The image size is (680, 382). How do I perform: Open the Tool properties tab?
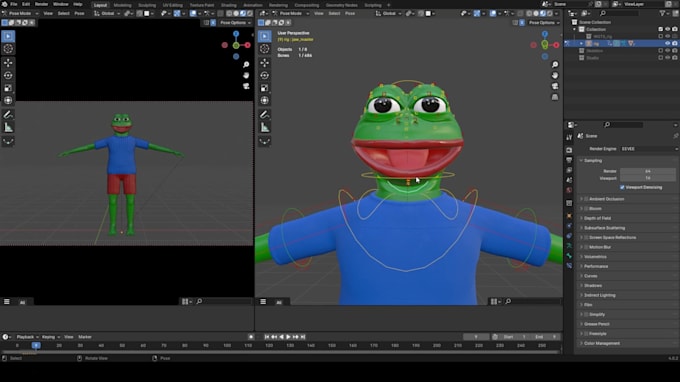point(569,137)
